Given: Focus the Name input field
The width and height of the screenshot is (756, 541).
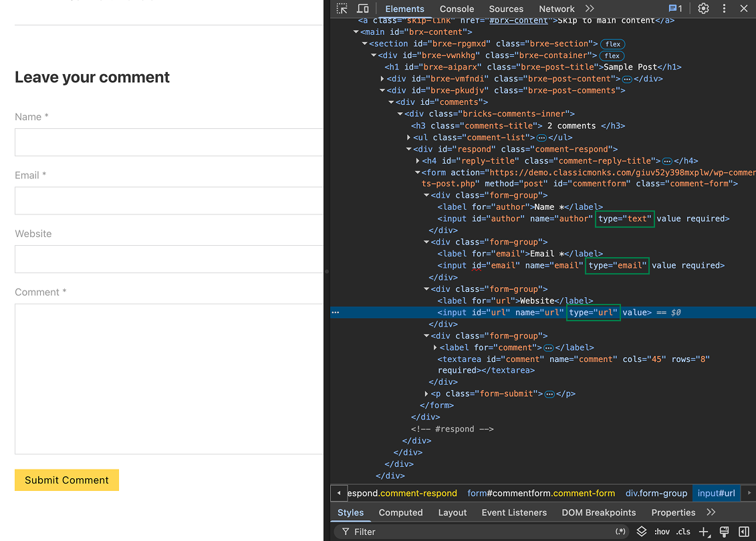Looking at the screenshot, I should [x=168, y=142].
